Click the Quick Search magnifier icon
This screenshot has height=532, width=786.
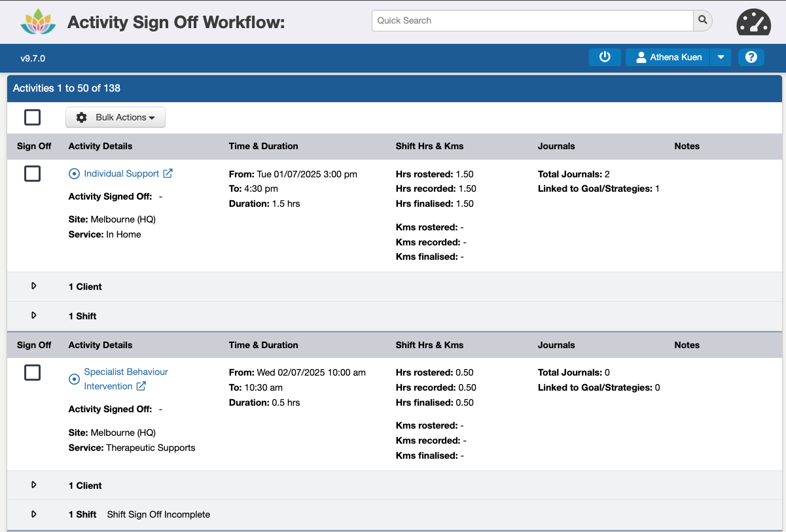(703, 20)
